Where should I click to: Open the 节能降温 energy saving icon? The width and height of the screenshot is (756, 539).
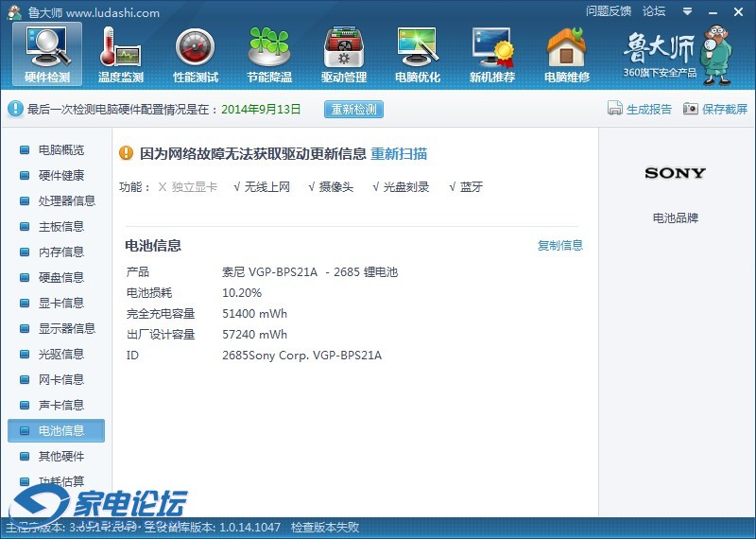click(269, 53)
